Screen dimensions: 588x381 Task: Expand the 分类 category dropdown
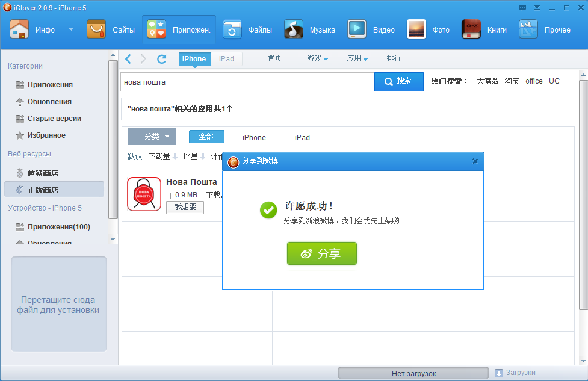click(152, 137)
